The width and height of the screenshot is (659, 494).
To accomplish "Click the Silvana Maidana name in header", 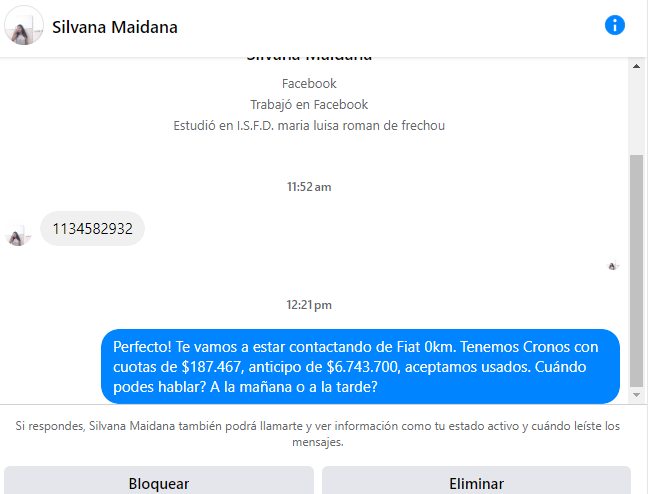I will pyautogui.click(x=115, y=27).
